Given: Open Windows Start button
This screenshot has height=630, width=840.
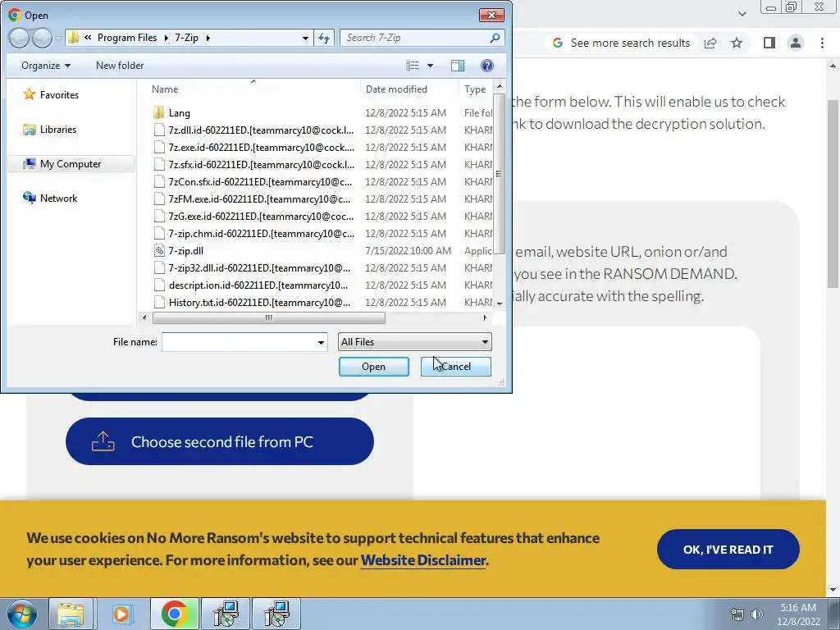Looking at the screenshot, I should click(21, 614).
